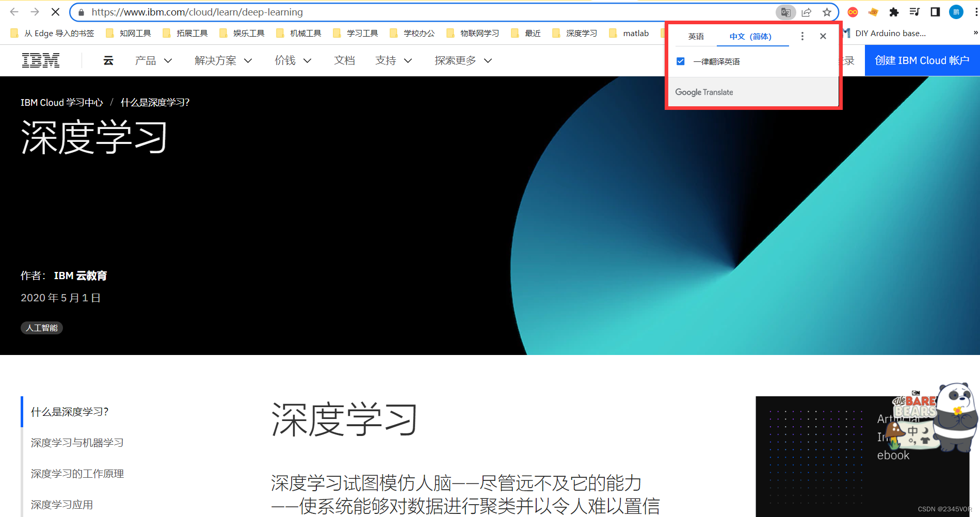Click the address bar to edit the URL
This screenshot has height=517, width=980.
[310, 12]
